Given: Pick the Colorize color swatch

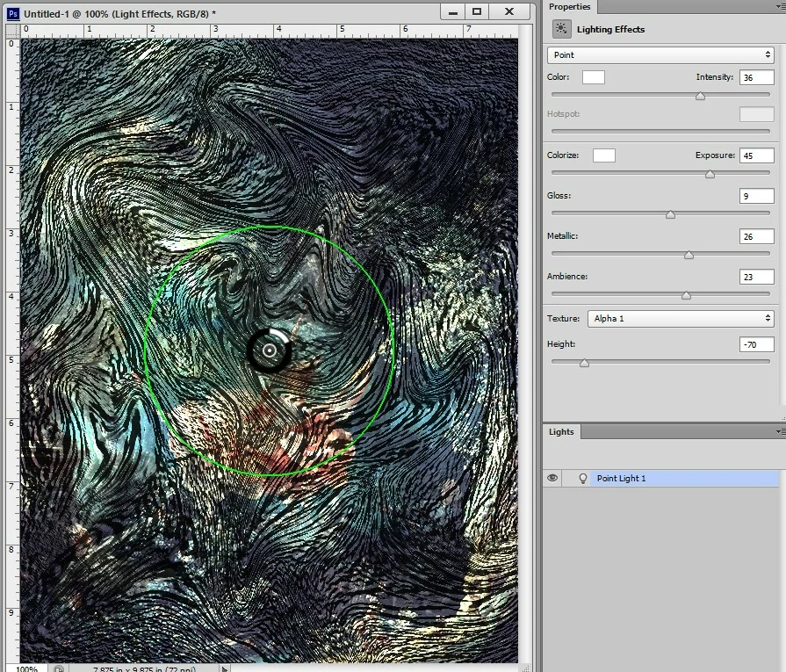Looking at the screenshot, I should point(604,155).
